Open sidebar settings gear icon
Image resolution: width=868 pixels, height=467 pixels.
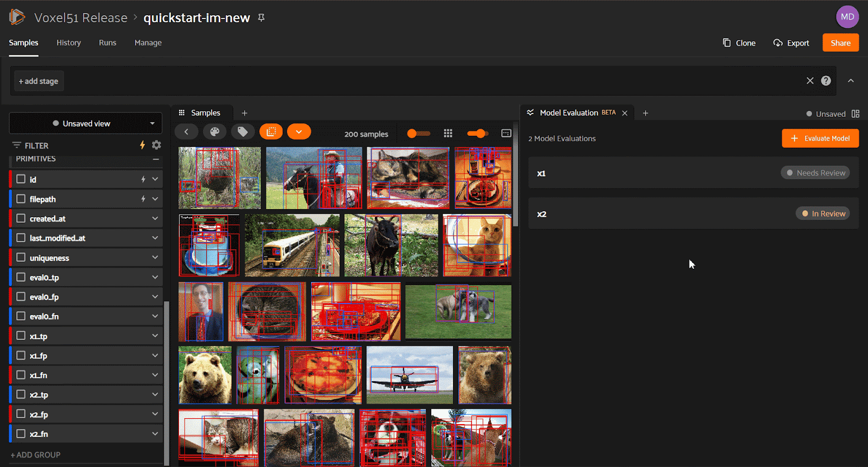click(x=157, y=145)
